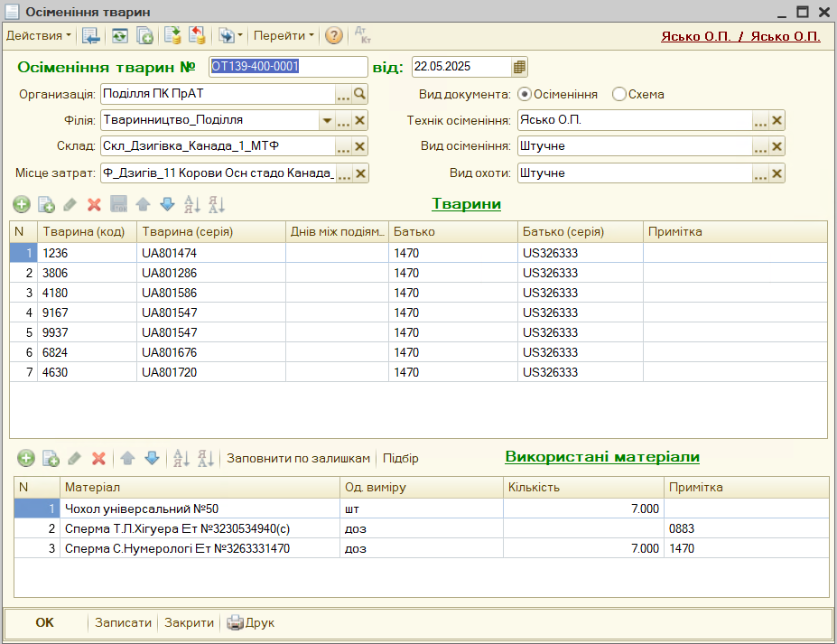This screenshot has height=644, width=837.
Task: Clear the Технік осіменіння field
Action: click(777, 121)
